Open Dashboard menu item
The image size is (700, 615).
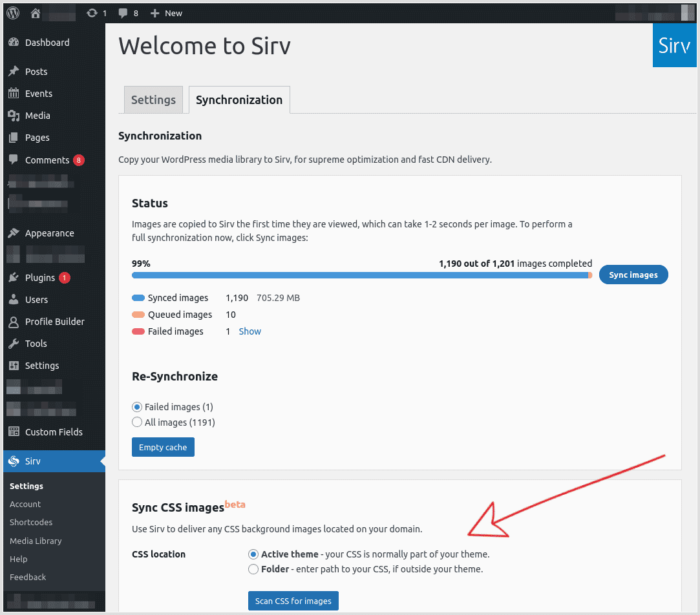point(47,43)
